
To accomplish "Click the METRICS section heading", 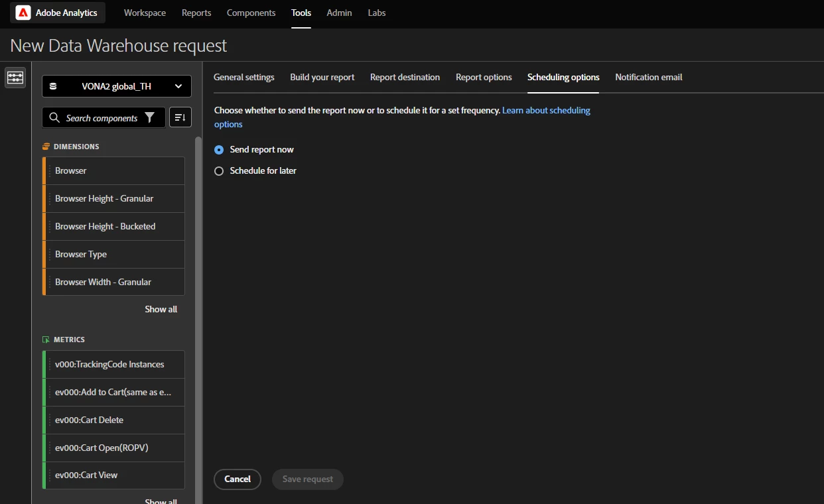I will click(69, 340).
